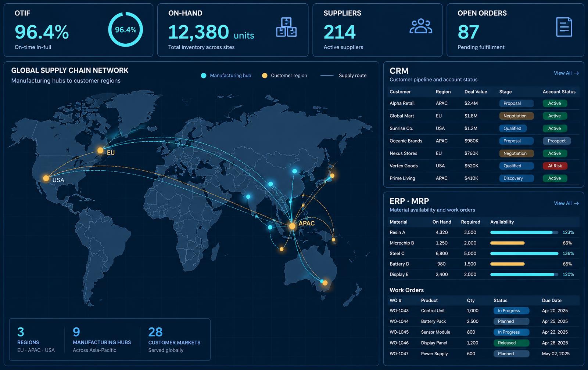The width and height of the screenshot is (588, 370).
Task: Click the At Risk badge for Vertex Goods
Action: [555, 166]
